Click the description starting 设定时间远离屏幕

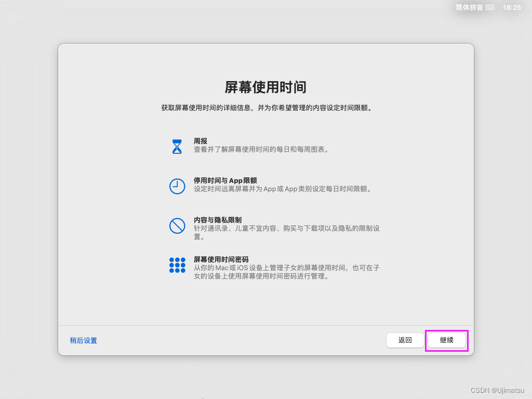(282, 189)
